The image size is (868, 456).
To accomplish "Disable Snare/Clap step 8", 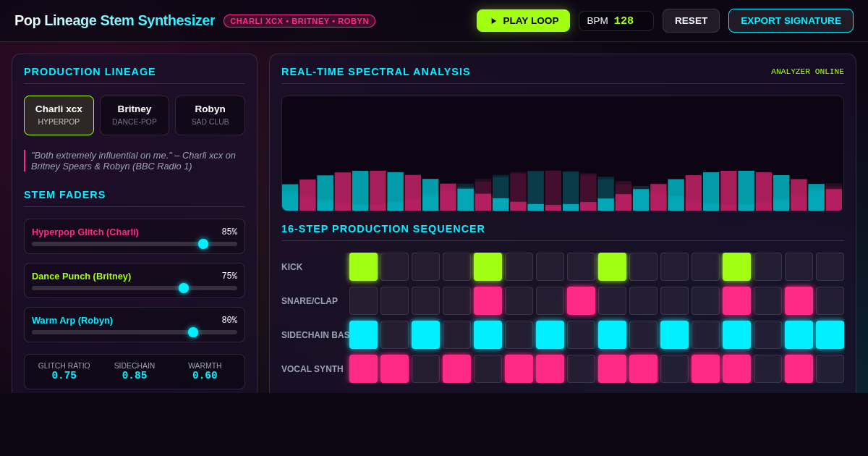I will point(581,300).
